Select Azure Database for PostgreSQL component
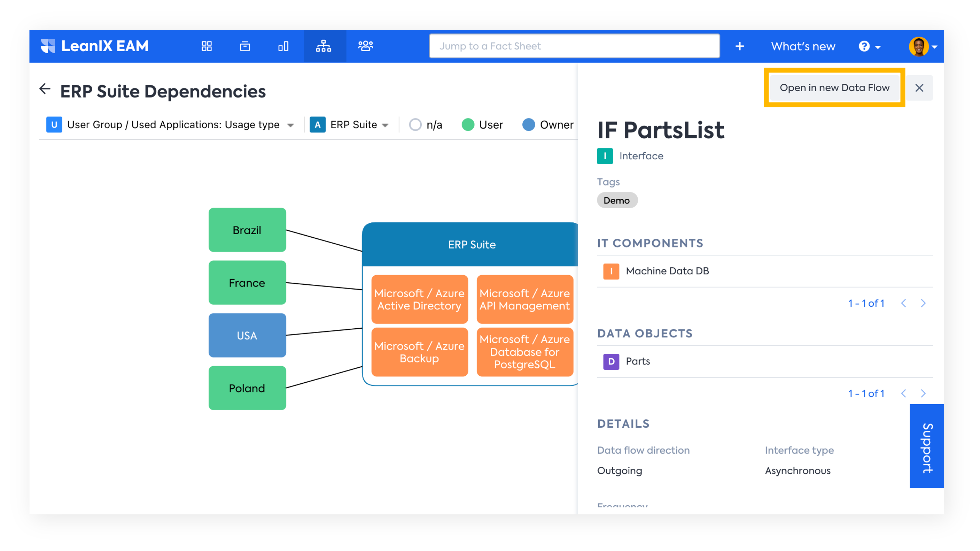 point(525,352)
